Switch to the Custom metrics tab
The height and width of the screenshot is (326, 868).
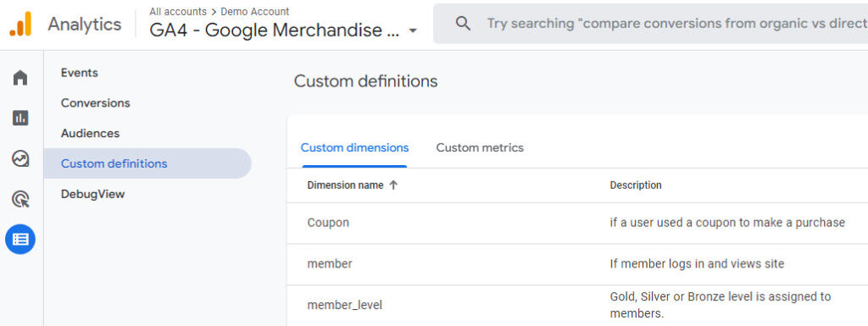coord(480,147)
